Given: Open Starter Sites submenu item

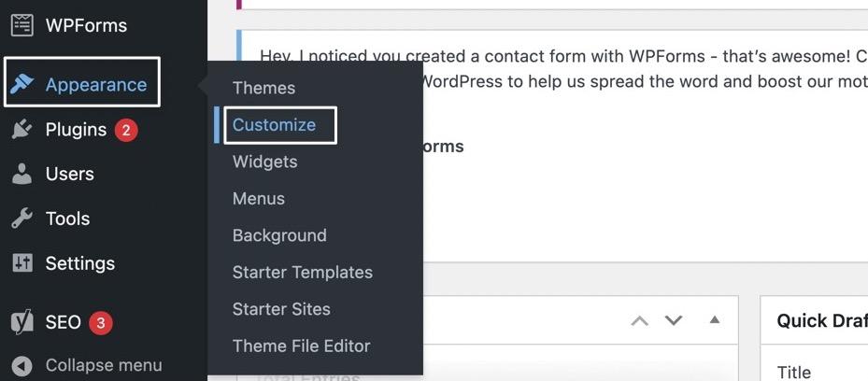Looking at the screenshot, I should click(281, 309).
